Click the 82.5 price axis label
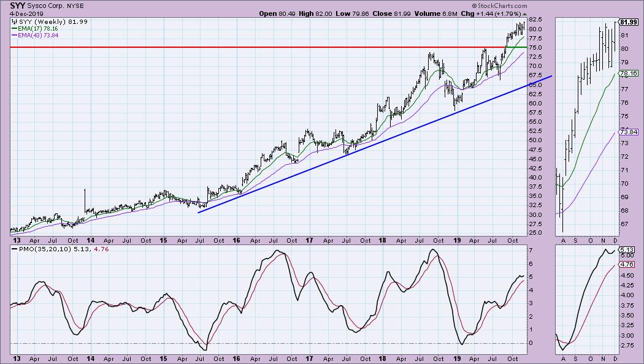 click(x=534, y=20)
